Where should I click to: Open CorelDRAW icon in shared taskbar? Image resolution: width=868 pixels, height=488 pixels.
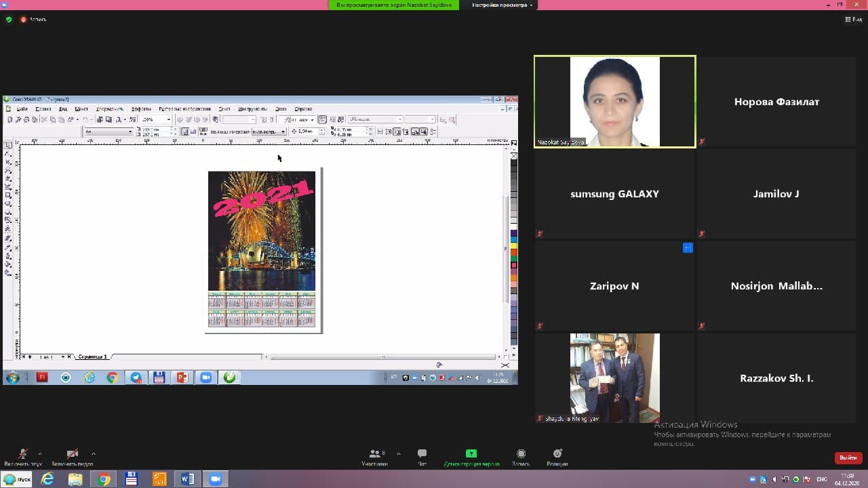pyautogui.click(x=229, y=378)
